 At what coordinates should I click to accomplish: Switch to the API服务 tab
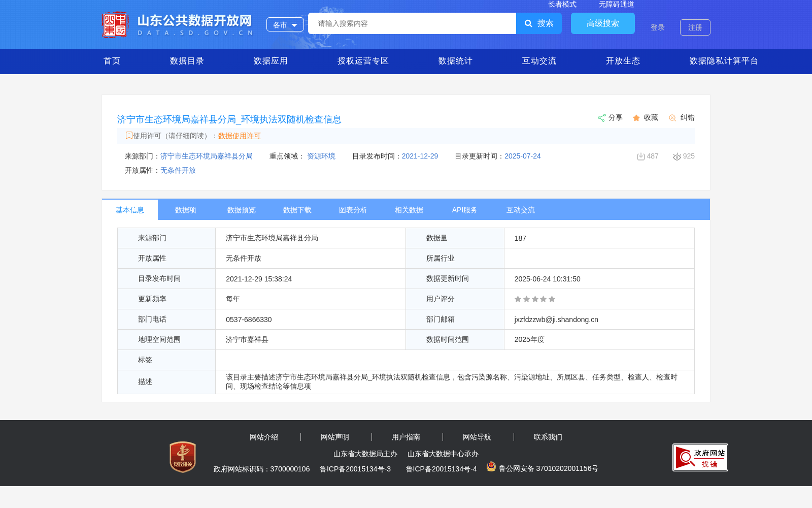(465, 210)
